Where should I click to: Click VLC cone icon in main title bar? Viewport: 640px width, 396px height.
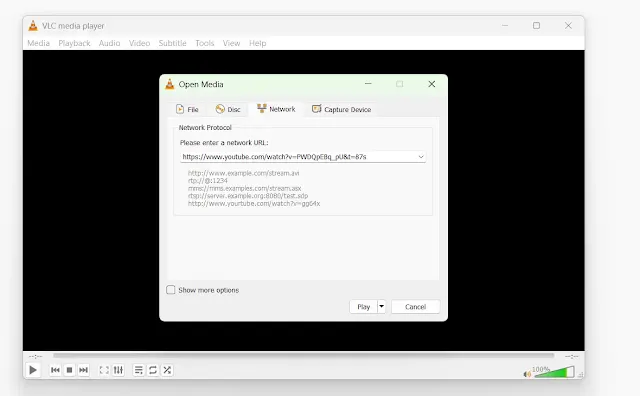click(x=33, y=26)
